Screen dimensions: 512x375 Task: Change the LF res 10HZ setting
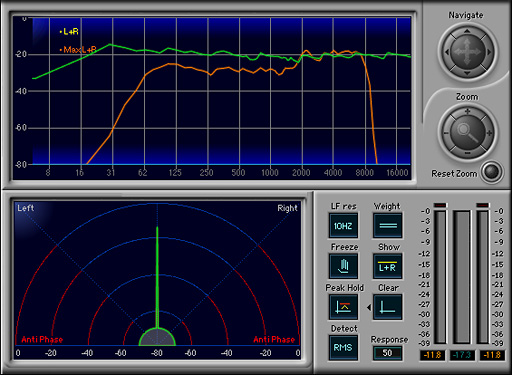tap(343, 226)
